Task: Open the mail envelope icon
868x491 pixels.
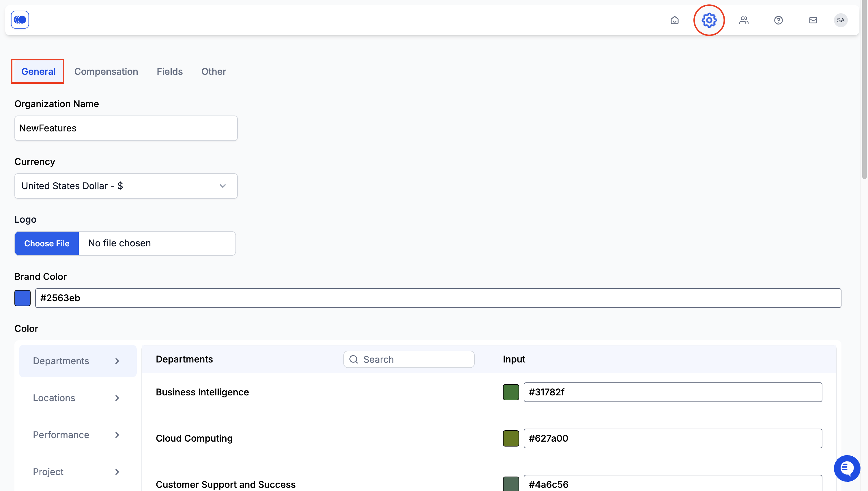Action: pyautogui.click(x=813, y=20)
